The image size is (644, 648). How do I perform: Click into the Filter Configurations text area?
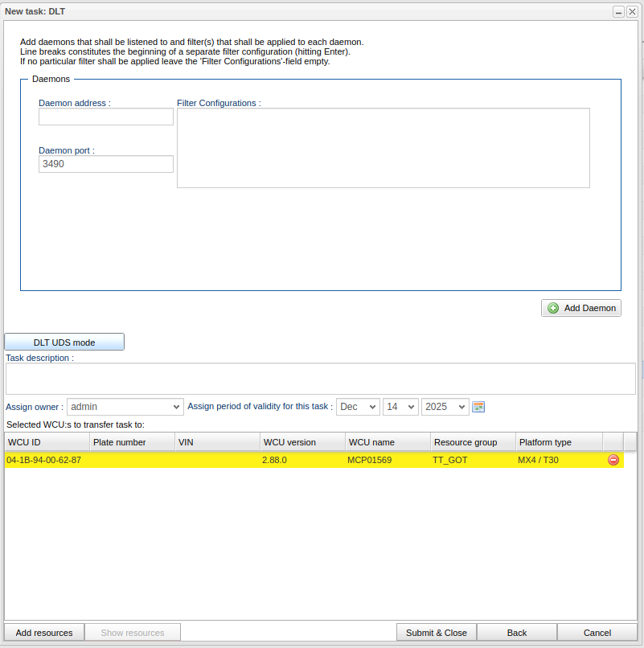[383, 149]
